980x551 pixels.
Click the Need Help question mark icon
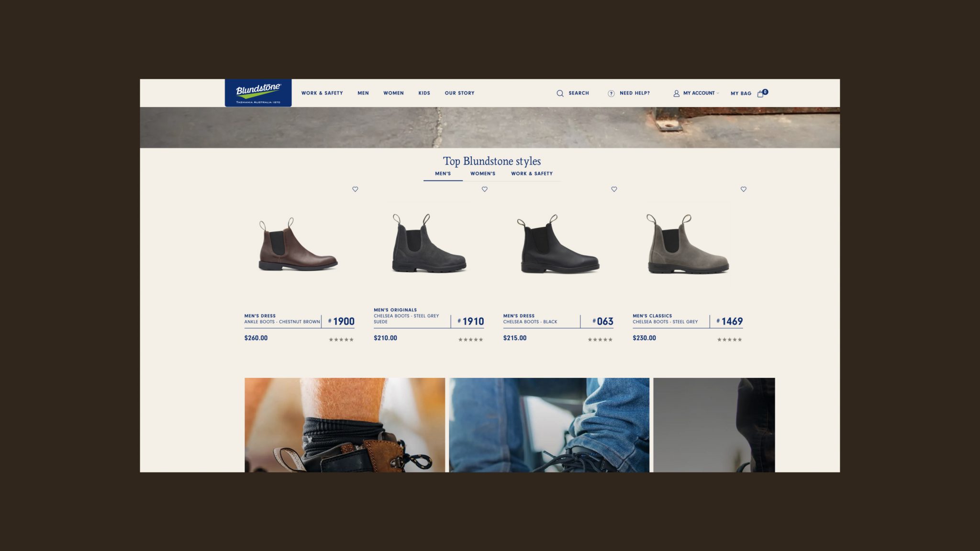tap(611, 93)
